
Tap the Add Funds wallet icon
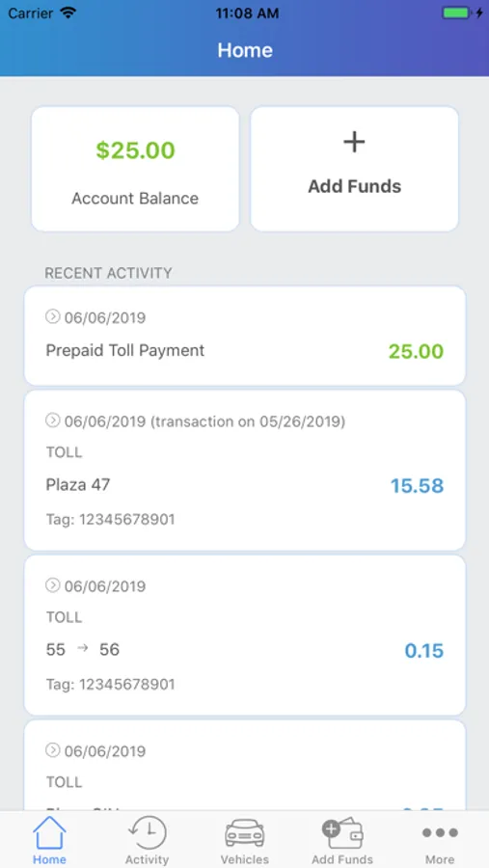pyautogui.click(x=341, y=833)
